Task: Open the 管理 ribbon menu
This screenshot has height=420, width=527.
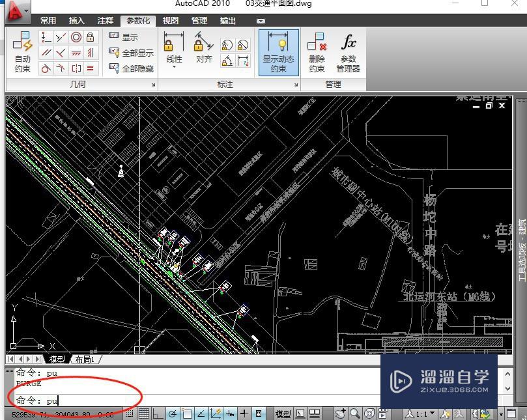Action: 199,20
